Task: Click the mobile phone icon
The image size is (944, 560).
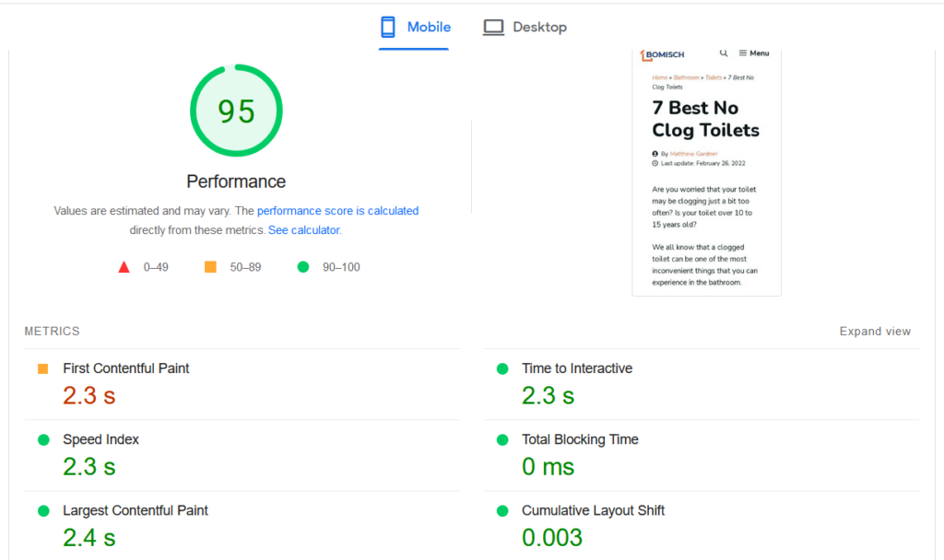Action: tap(388, 27)
